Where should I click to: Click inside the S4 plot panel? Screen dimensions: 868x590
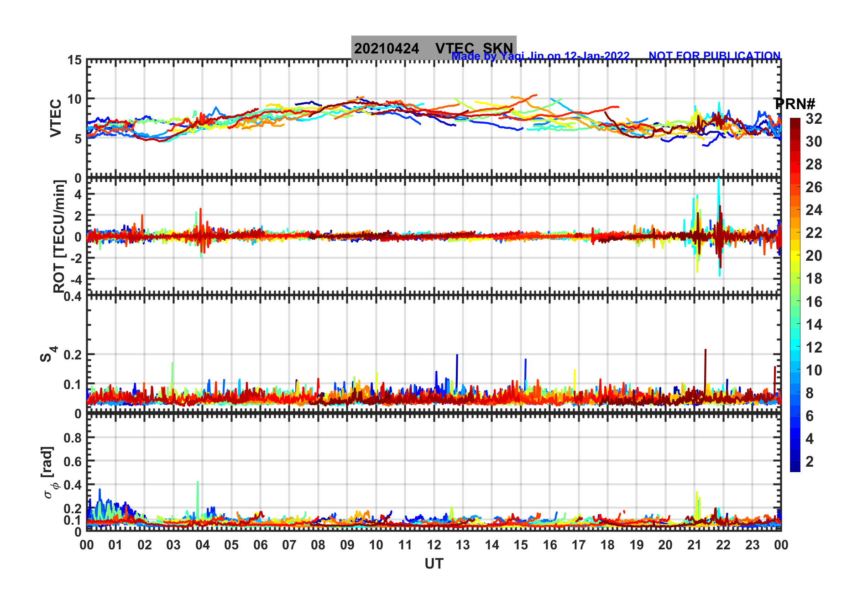point(434,355)
